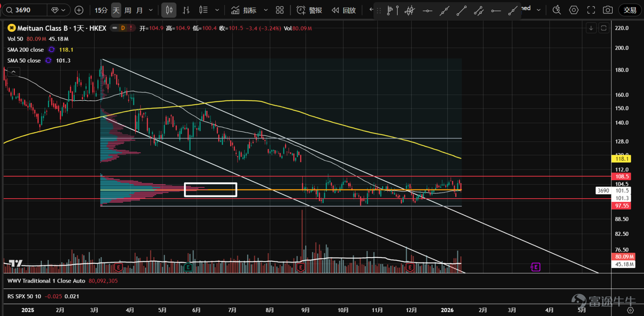This screenshot has width=644, height=316.
Task: Select the 天 daily timeframe
Action: pyautogui.click(x=116, y=10)
